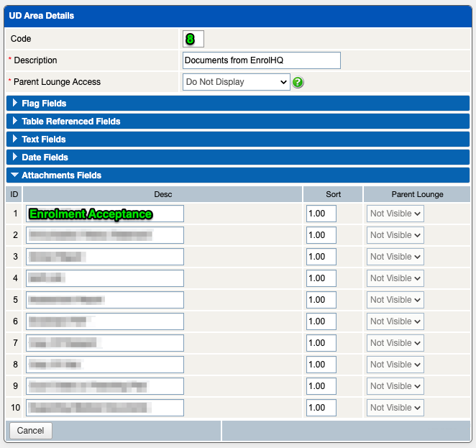Click the Description field containing Documents from EnrolHQ
The image size is (476, 448).
tap(261, 60)
